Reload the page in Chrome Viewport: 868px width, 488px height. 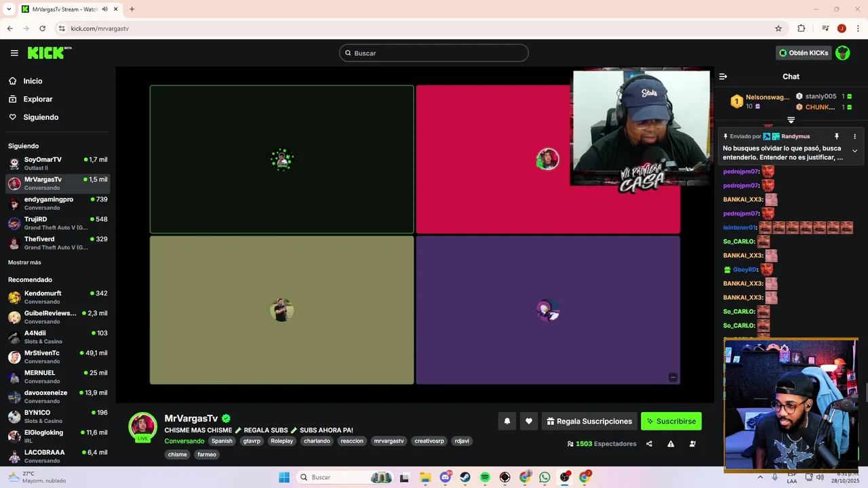(42, 28)
